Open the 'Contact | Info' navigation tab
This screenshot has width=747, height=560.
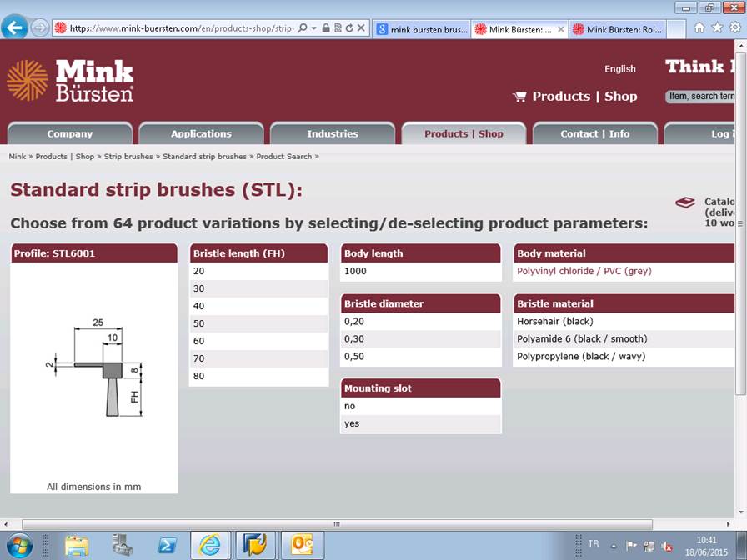(x=595, y=133)
